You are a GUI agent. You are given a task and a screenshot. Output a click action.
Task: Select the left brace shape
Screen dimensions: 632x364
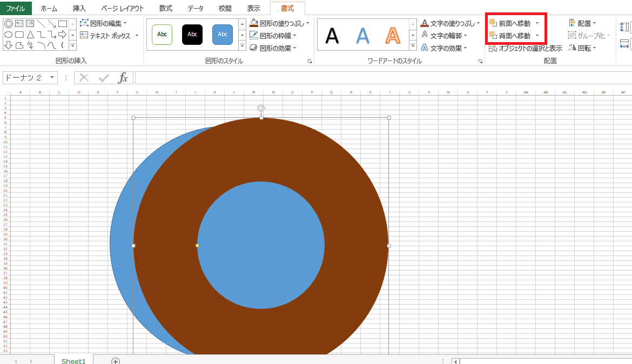(x=63, y=45)
